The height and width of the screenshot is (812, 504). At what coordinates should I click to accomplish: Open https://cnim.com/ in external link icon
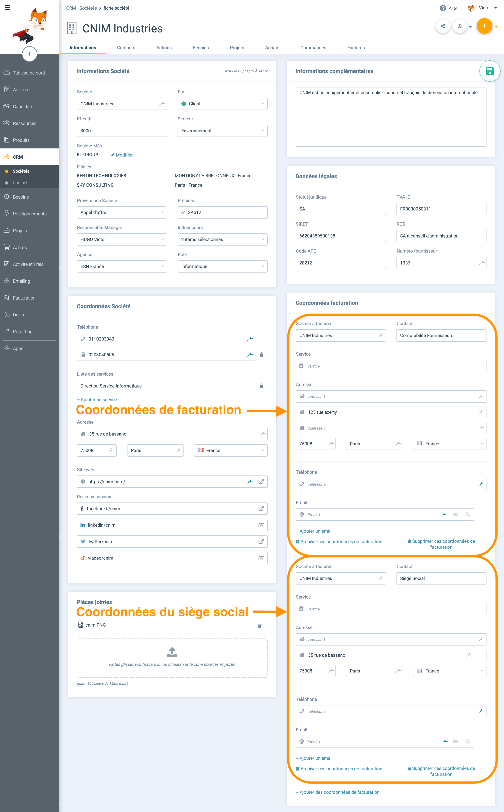click(x=261, y=481)
